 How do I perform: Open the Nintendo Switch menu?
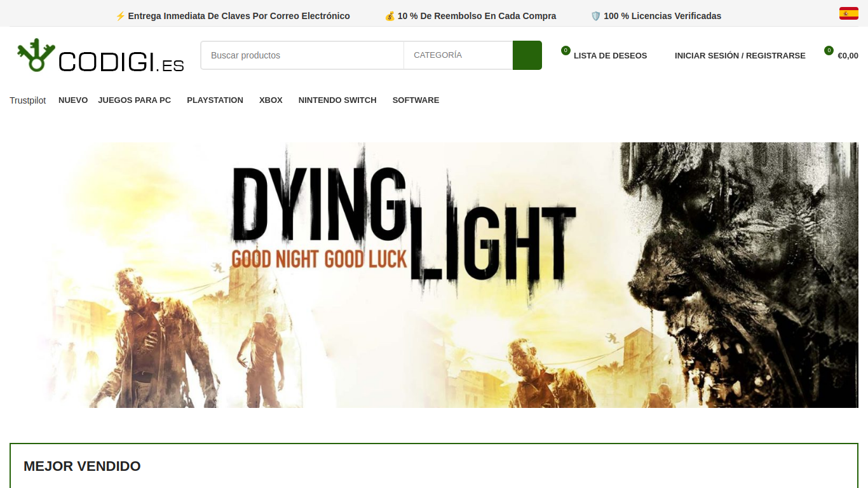[337, 100]
